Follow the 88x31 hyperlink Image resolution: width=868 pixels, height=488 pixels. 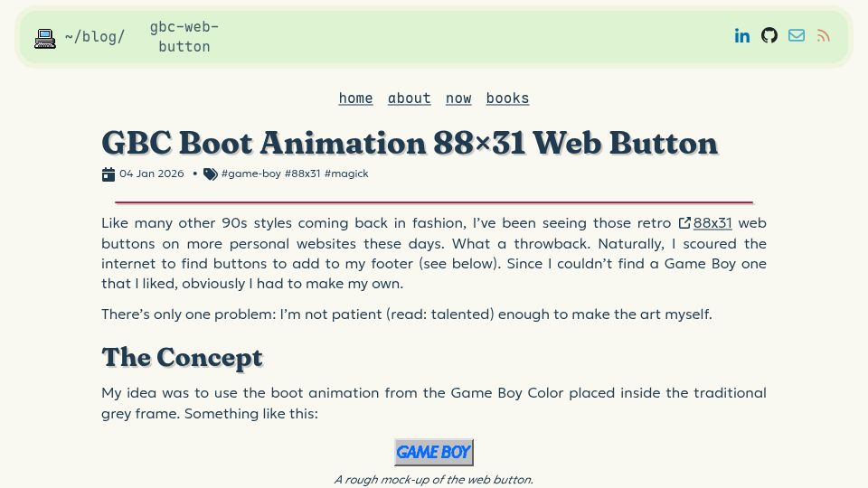[712, 223]
